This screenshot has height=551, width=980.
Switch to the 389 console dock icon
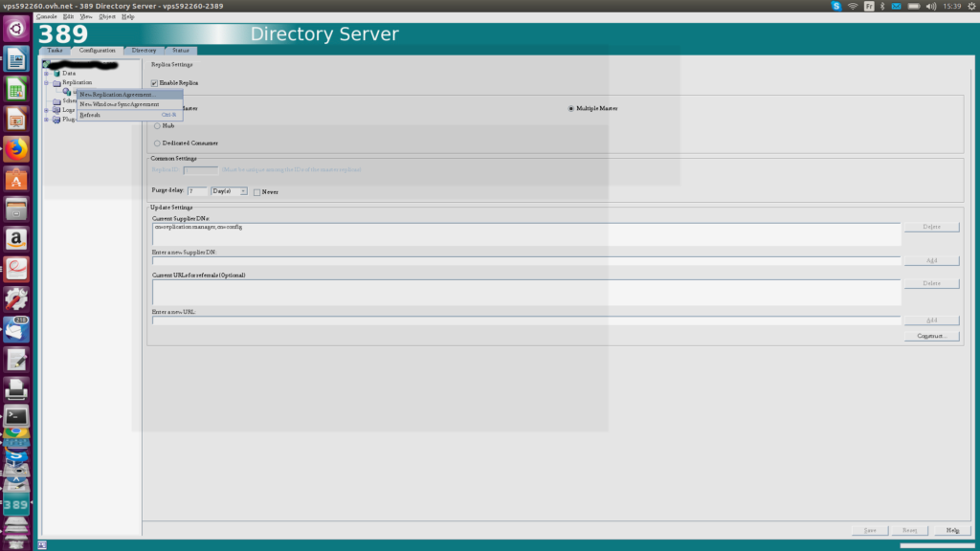[x=16, y=504]
